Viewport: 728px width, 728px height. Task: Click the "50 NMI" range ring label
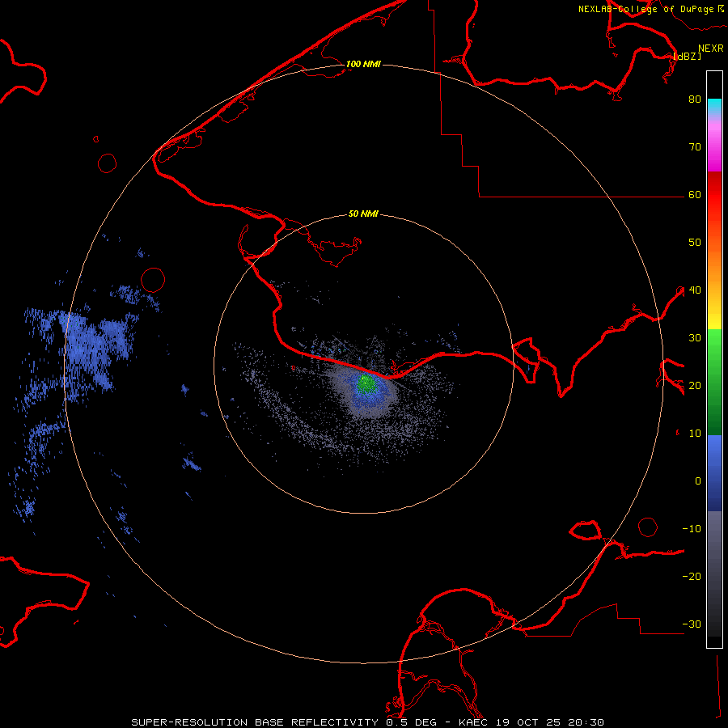point(363,214)
